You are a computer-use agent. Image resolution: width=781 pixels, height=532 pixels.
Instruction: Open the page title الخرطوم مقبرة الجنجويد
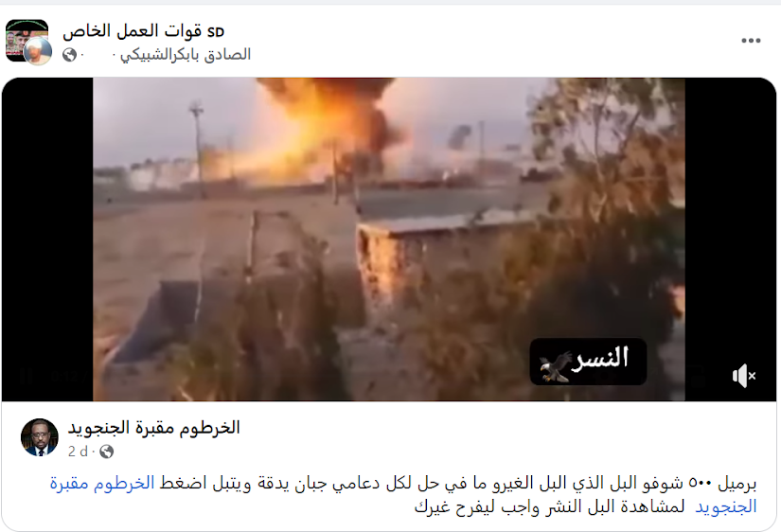(x=154, y=428)
